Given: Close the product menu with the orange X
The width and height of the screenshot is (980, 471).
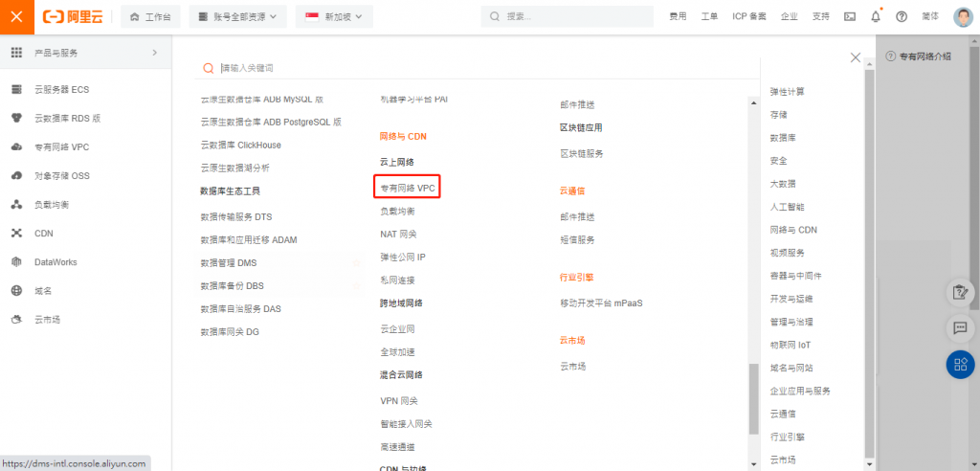Looking at the screenshot, I should pyautogui.click(x=17, y=17).
